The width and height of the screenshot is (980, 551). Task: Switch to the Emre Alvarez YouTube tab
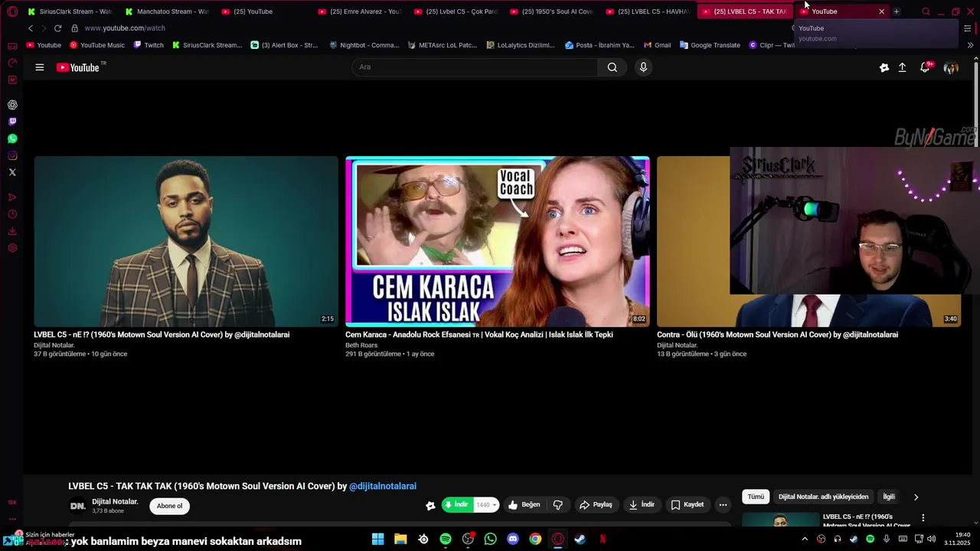358,11
